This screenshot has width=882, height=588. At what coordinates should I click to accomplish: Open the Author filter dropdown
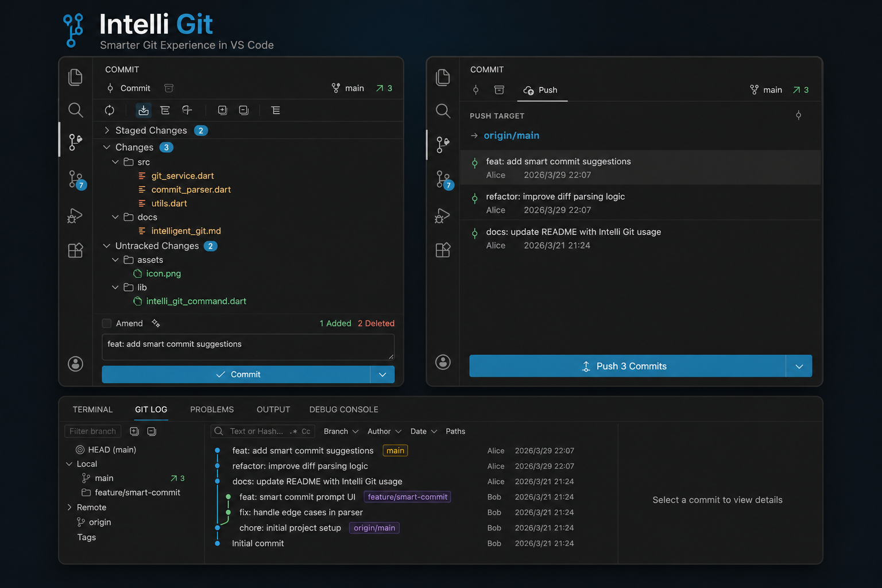coord(384,431)
